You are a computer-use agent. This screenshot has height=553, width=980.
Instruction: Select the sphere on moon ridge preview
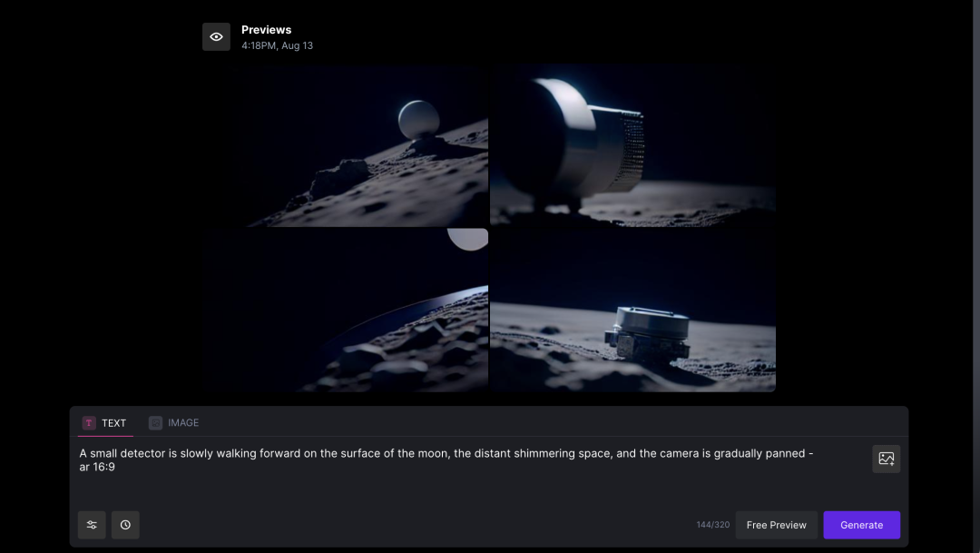(346, 145)
